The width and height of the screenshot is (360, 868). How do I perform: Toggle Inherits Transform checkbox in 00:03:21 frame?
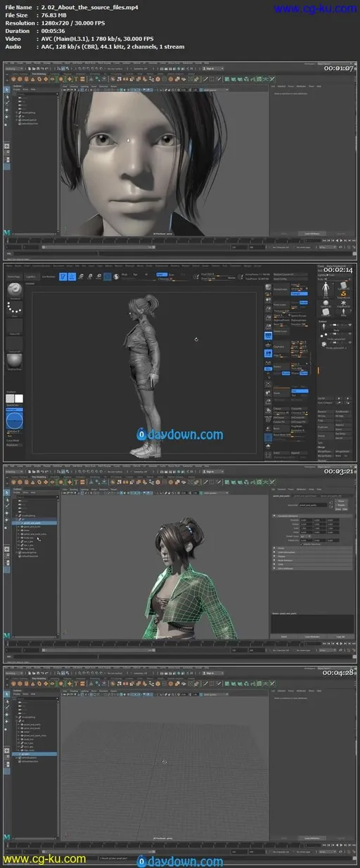click(302, 544)
